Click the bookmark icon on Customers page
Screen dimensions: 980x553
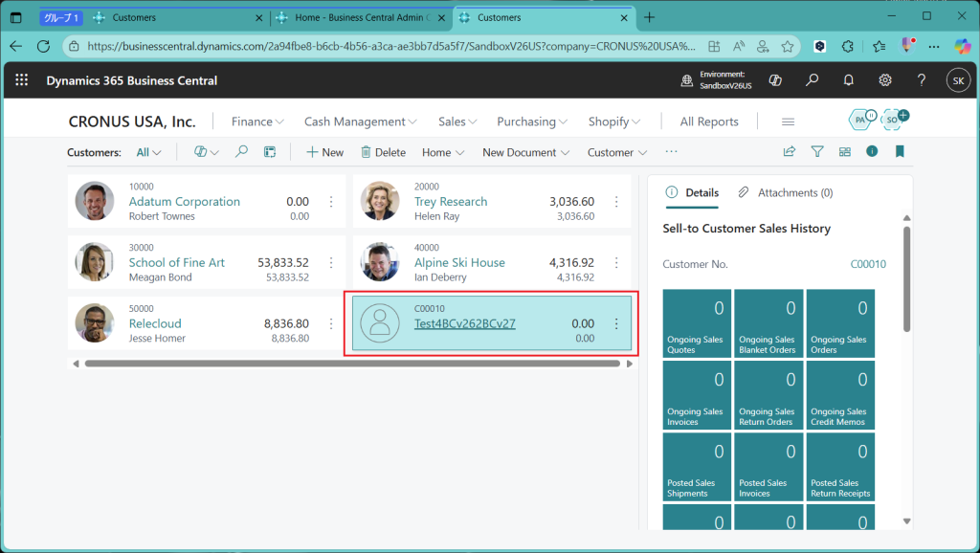tap(900, 152)
